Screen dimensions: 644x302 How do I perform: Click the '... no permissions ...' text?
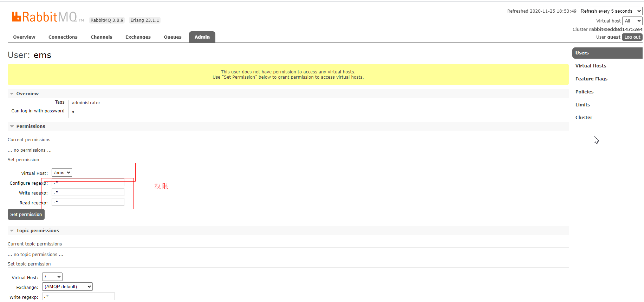(30, 150)
